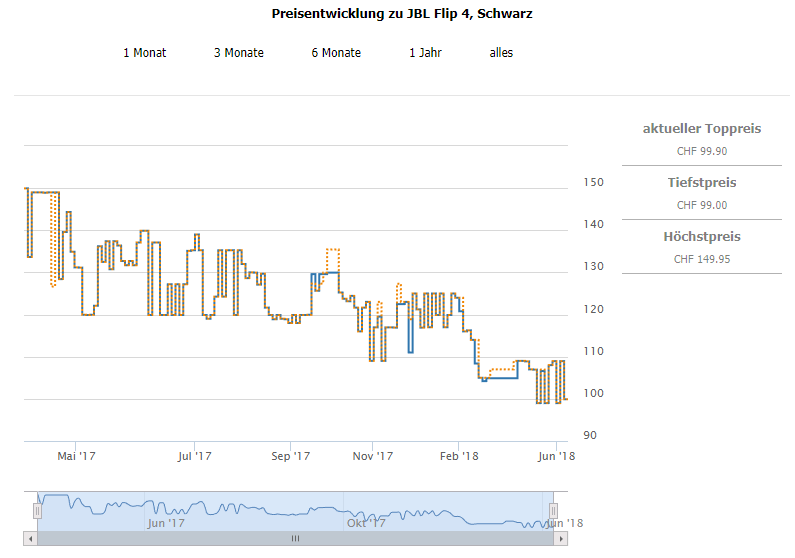Viewport: 795px width, 558px height.
Task: Display the 'alles' full price history
Action: [x=501, y=52]
